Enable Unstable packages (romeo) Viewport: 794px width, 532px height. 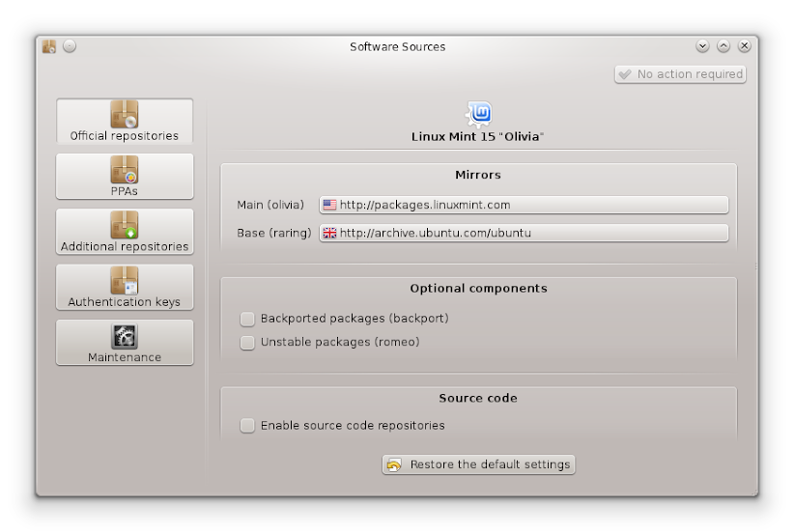coord(247,343)
